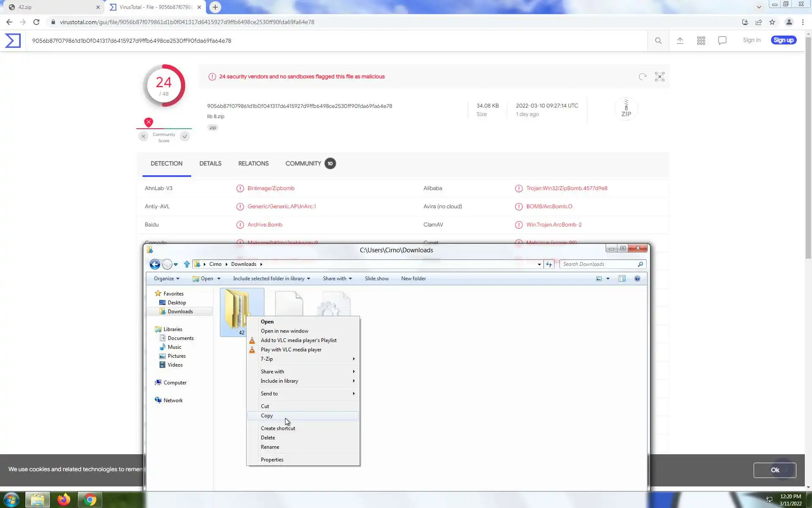Viewport: 812px width, 508px height.
Task: Click the upload file arrow icon
Action: 680,41
